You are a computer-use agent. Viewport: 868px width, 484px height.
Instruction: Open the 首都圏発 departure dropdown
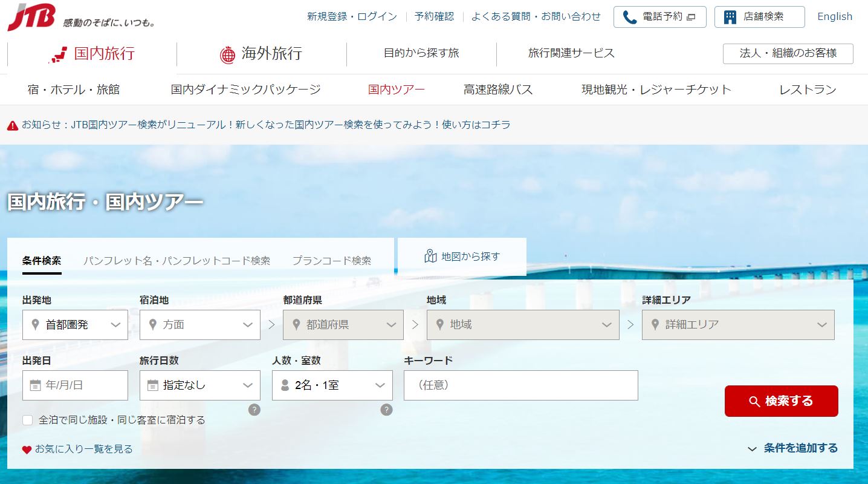pos(75,325)
